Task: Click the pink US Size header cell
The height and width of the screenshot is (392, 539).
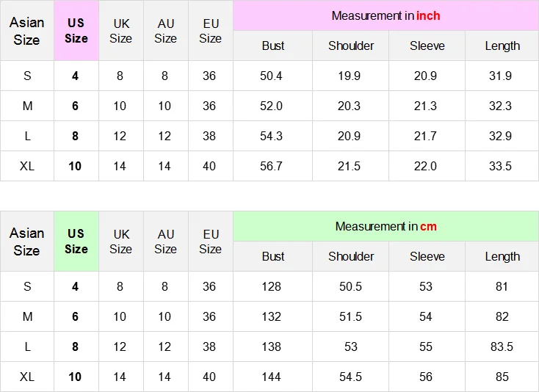Action: pyautogui.click(x=76, y=31)
